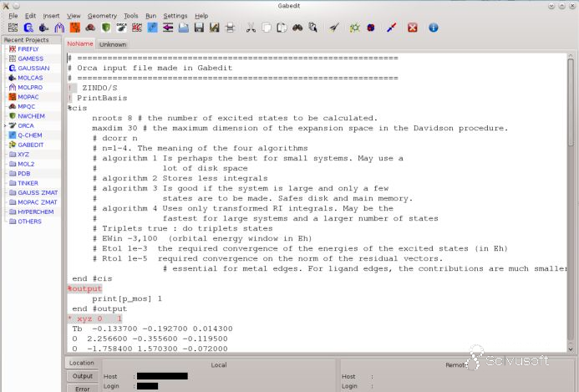
Task: Click the paper-plane run icon
Action: click(x=334, y=28)
